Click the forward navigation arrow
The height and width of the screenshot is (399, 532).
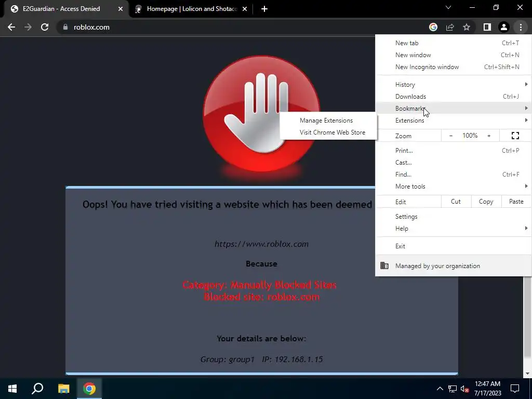pos(28,27)
